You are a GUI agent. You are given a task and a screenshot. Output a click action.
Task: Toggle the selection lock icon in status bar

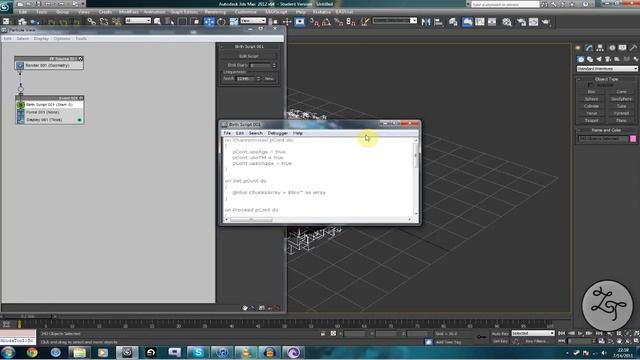323,334
